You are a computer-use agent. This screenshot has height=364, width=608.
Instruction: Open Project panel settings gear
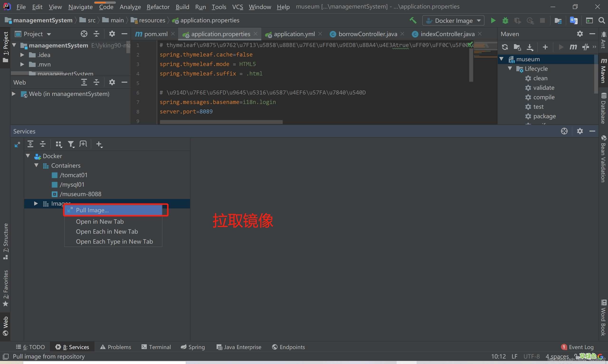pos(112,34)
